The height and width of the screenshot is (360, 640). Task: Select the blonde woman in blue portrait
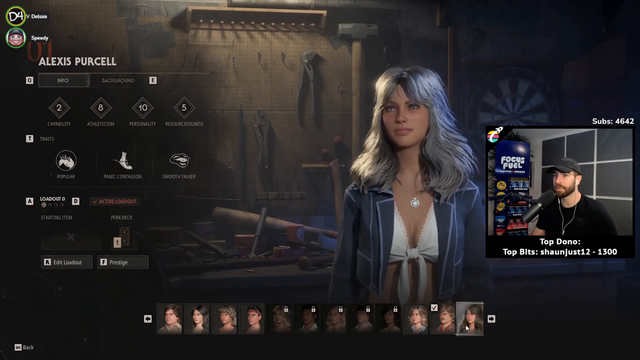tap(416, 319)
